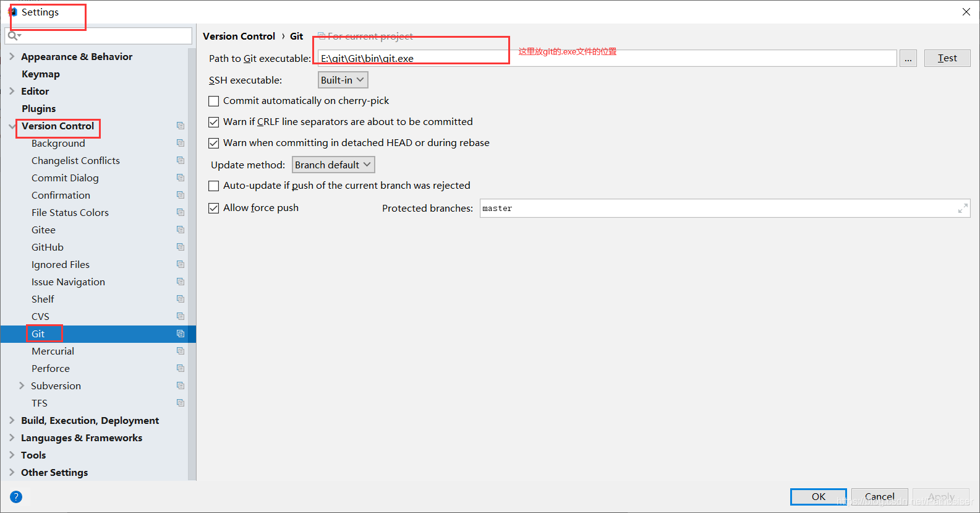
Task: Browse for Git executable with ... button
Action: click(x=908, y=58)
